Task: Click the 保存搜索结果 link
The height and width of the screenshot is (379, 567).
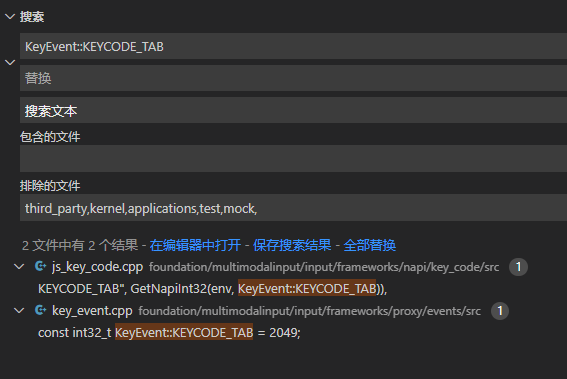Action: 292,245
